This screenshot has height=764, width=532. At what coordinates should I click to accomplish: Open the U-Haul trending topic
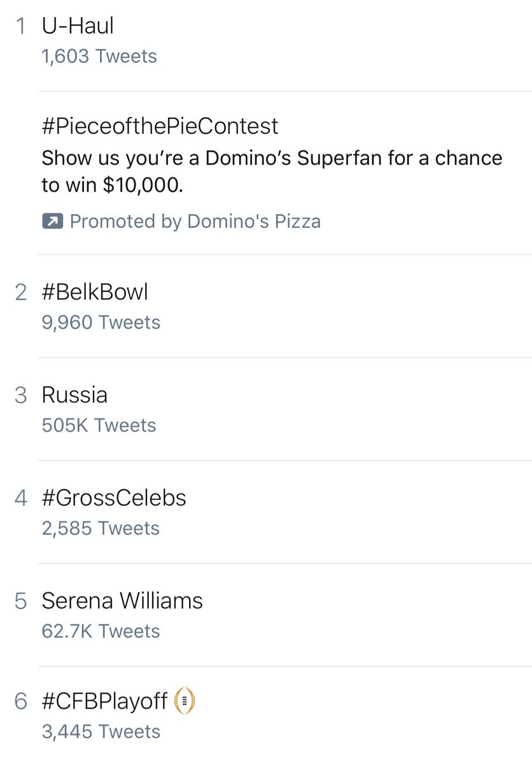(x=78, y=26)
